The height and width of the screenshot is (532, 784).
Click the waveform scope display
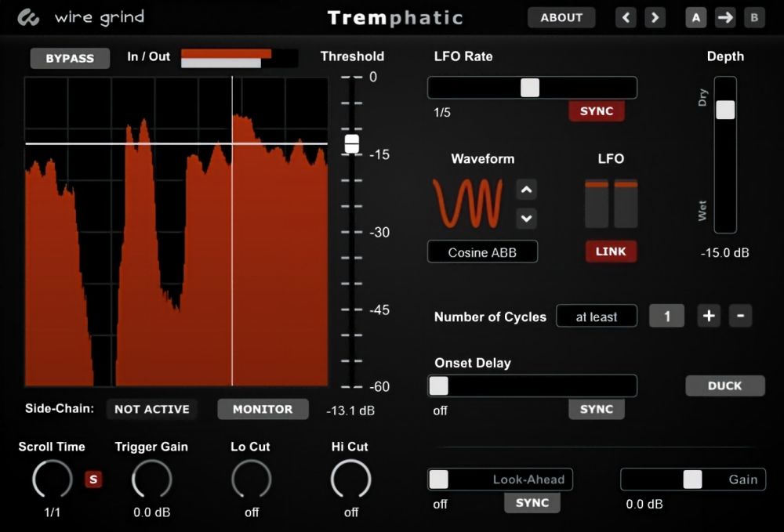click(176, 232)
